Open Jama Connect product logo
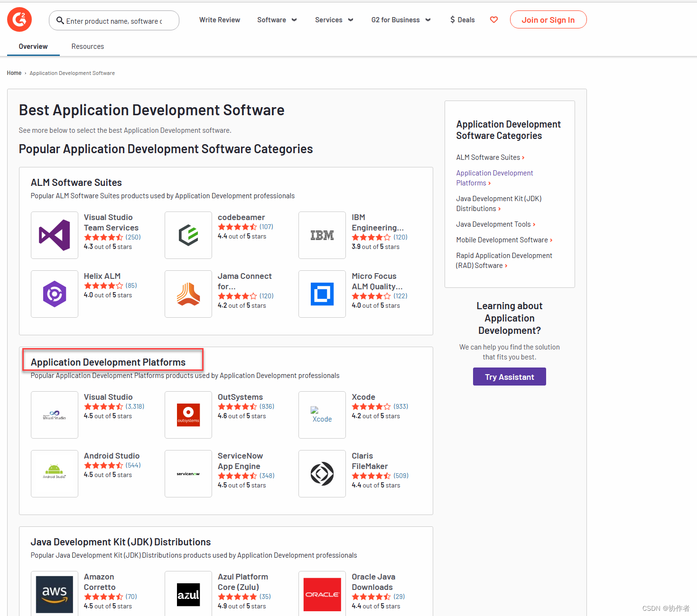697x616 pixels. (188, 294)
